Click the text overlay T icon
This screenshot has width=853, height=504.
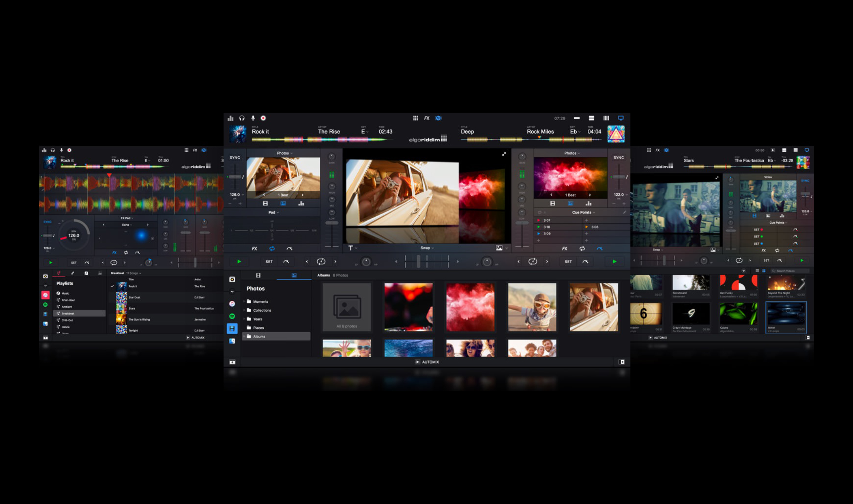[x=351, y=248]
